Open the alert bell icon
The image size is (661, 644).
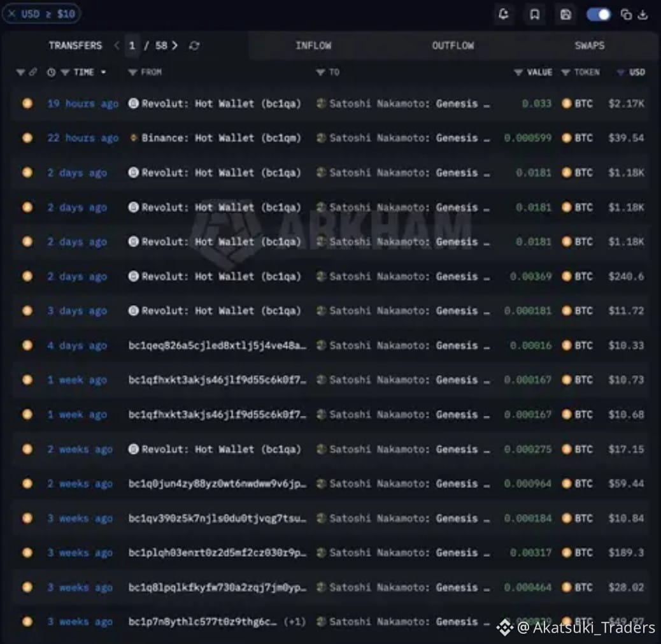pyautogui.click(x=503, y=15)
